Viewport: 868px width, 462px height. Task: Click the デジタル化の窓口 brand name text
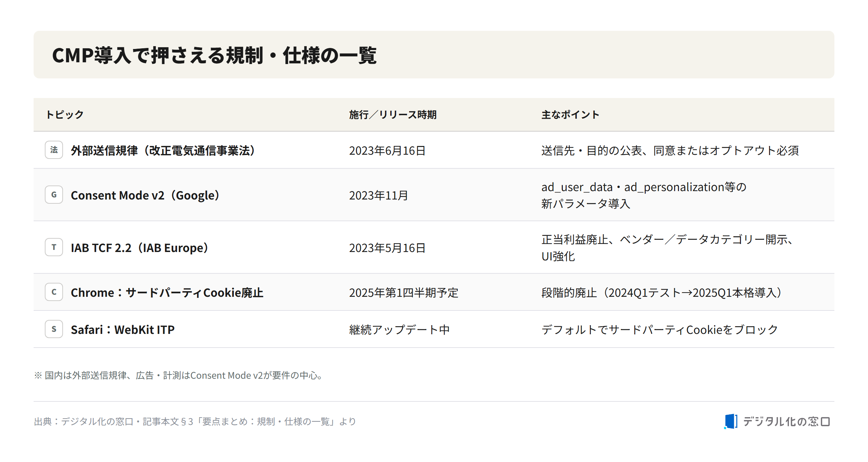click(786, 421)
